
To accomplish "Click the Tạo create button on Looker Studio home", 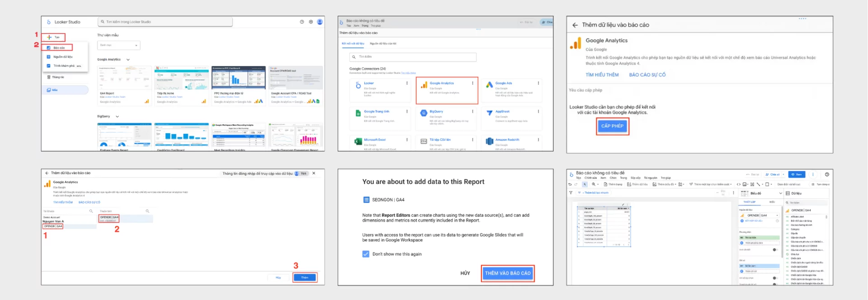I will pos(53,37).
